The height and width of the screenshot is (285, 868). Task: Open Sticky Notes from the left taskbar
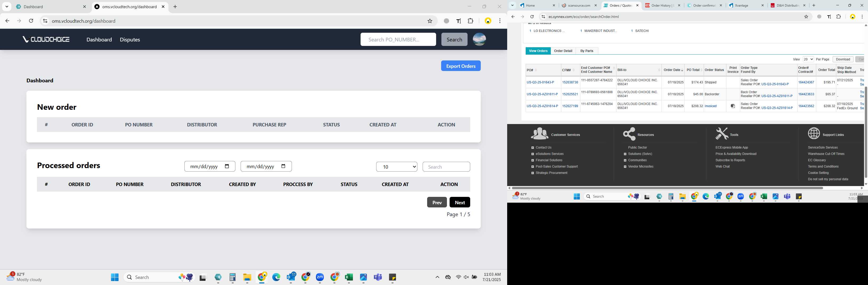[x=392, y=277]
